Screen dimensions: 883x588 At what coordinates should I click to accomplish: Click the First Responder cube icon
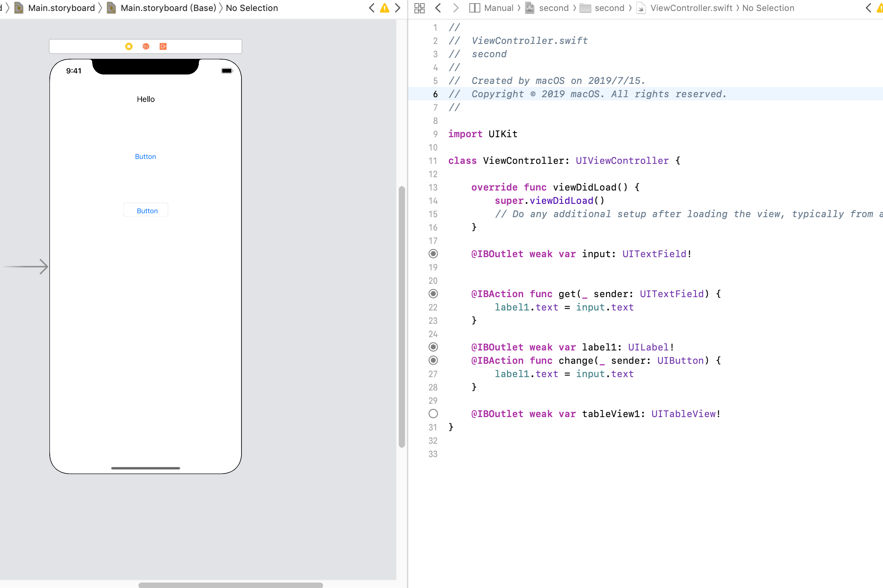pyautogui.click(x=146, y=46)
